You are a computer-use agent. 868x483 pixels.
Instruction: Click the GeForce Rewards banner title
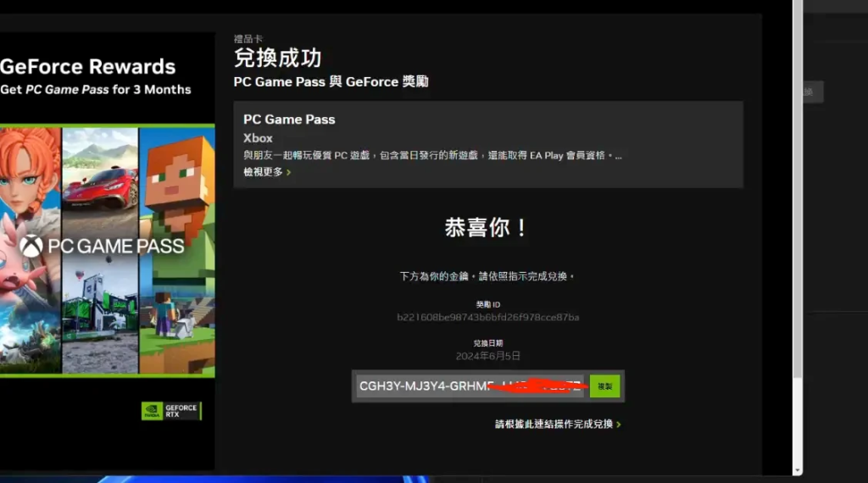[87, 67]
